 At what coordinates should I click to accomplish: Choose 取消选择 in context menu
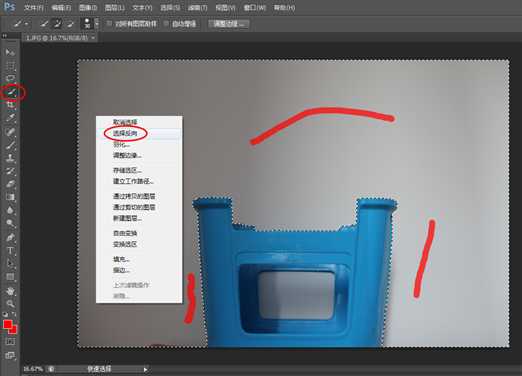point(139,122)
